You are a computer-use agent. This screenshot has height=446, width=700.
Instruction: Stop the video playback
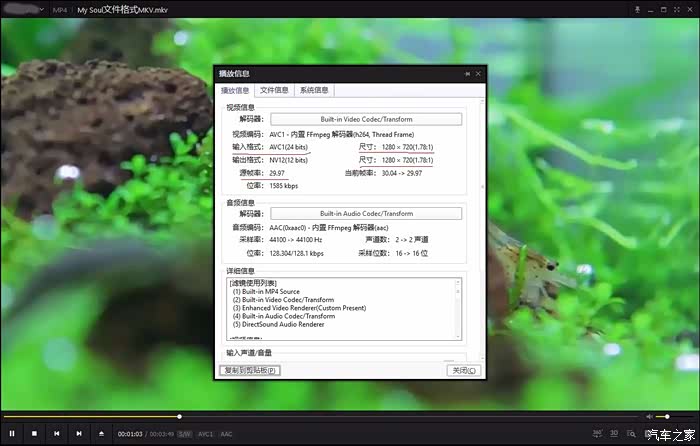pyautogui.click(x=34, y=433)
